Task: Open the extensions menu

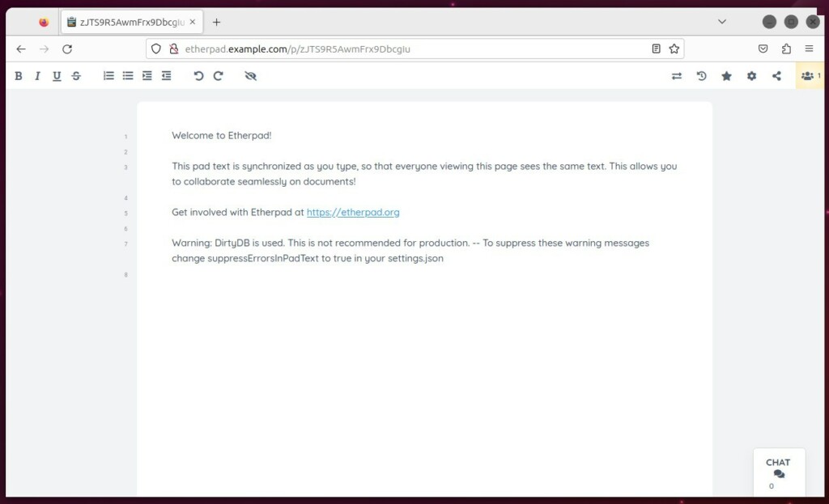Action: 786,49
